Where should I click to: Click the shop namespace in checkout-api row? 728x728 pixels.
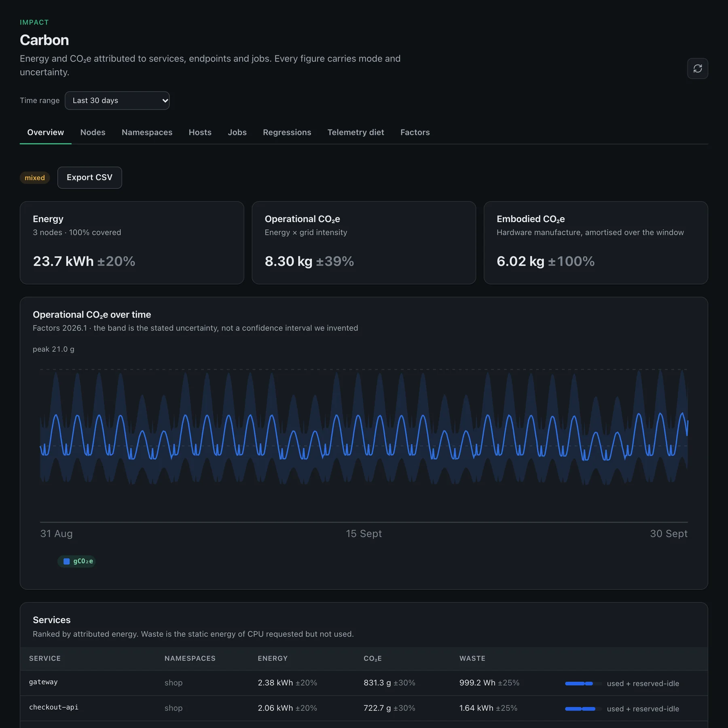[174, 708]
